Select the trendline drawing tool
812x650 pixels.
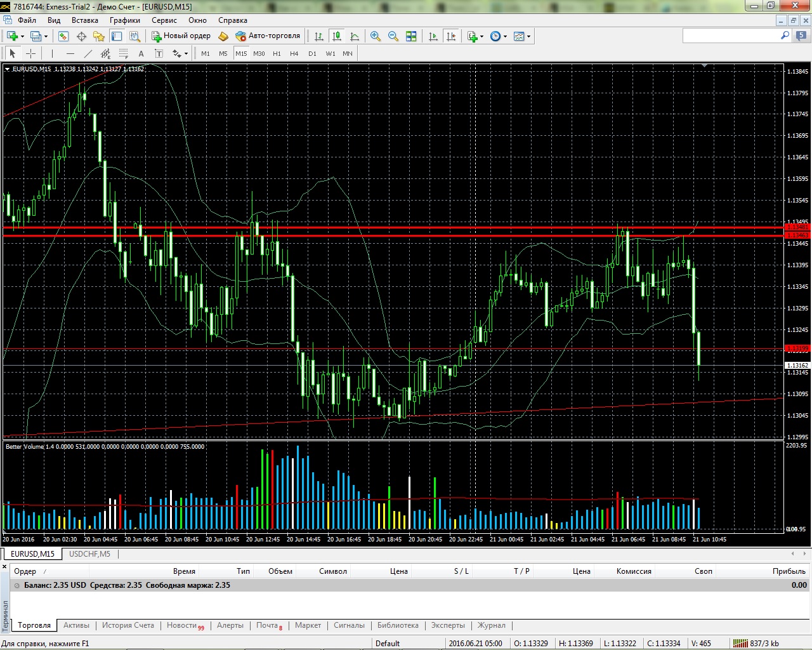[x=88, y=53]
